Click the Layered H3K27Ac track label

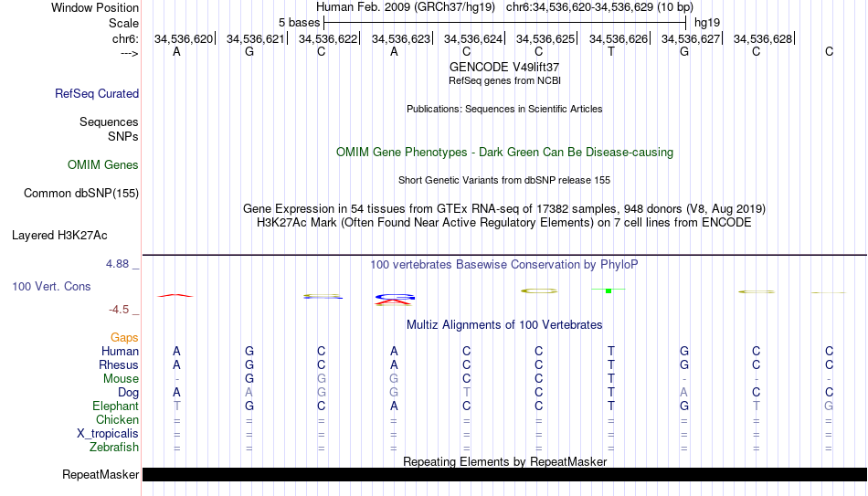(59, 236)
